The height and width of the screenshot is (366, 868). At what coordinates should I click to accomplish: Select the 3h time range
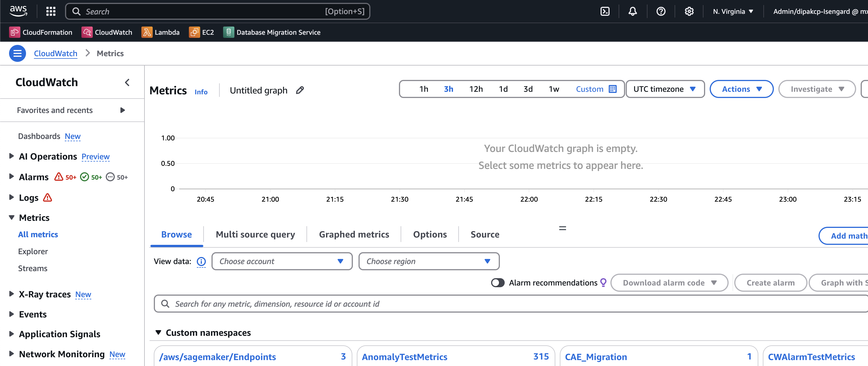click(x=448, y=89)
